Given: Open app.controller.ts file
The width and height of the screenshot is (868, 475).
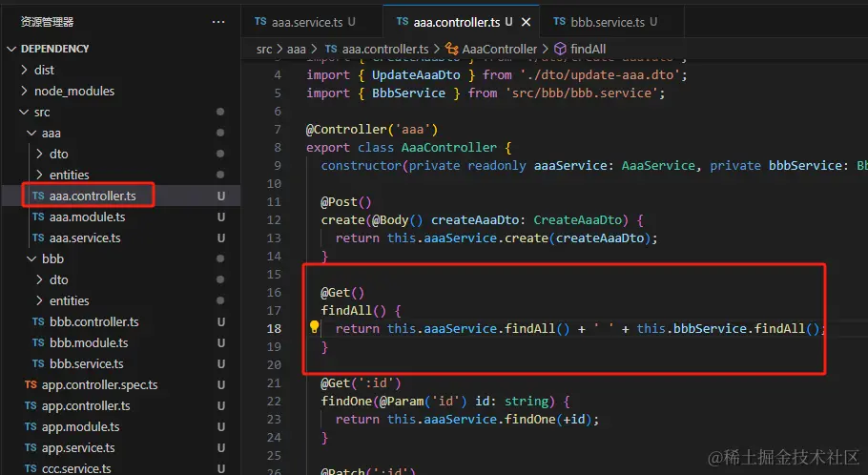Looking at the screenshot, I should [121, 405].
